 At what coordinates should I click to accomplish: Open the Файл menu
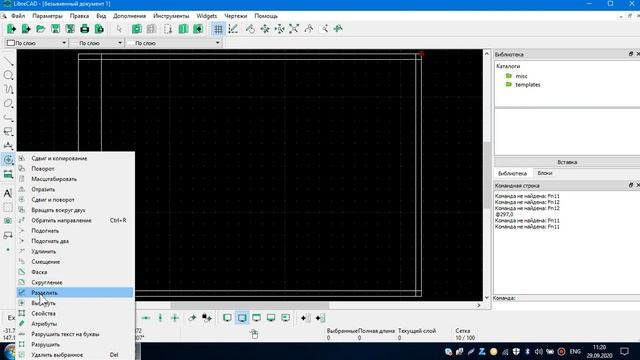[18, 16]
